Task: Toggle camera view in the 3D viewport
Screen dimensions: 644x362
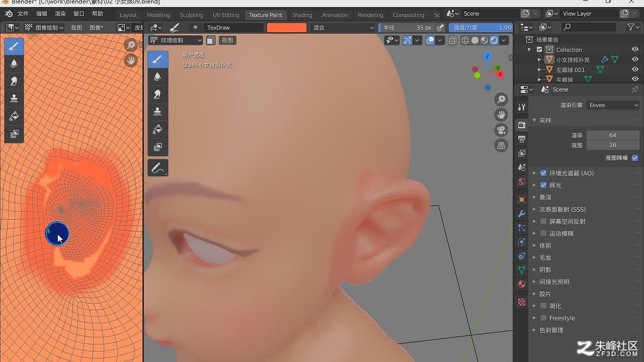Action: (501, 130)
